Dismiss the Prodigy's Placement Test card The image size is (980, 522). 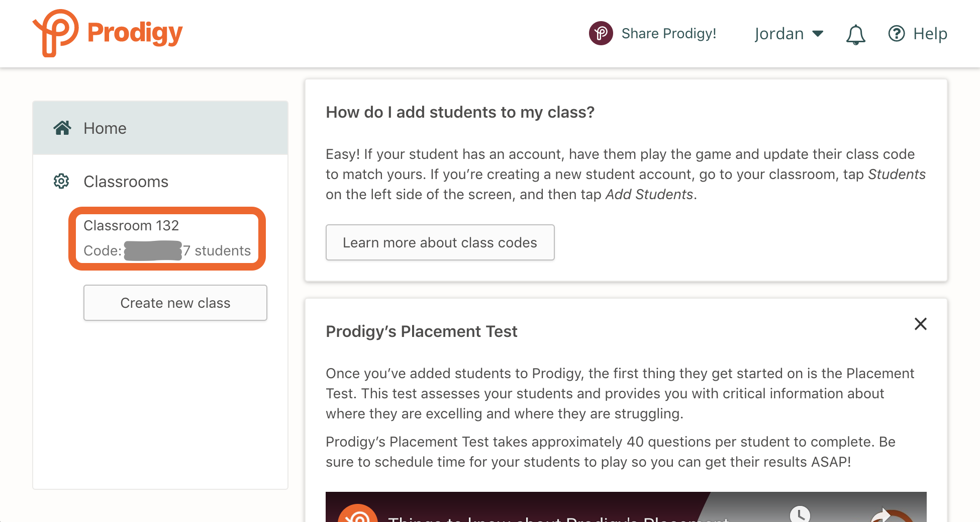tap(920, 324)
